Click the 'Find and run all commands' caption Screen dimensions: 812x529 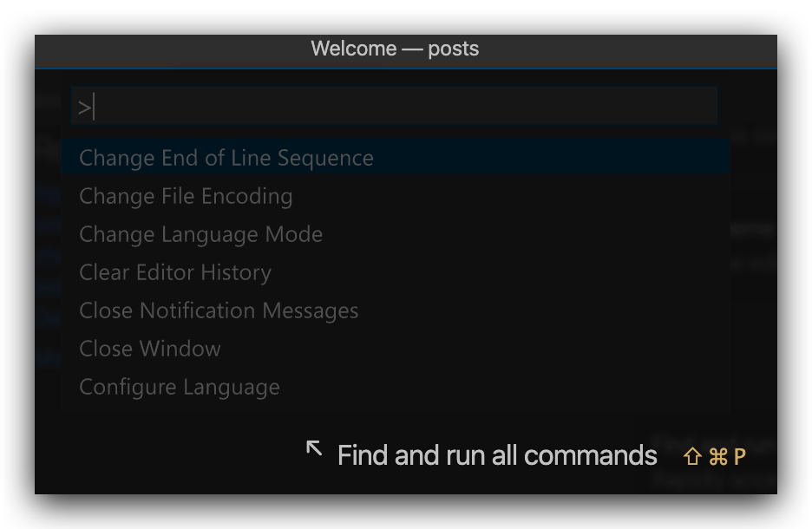pos(496,455)
